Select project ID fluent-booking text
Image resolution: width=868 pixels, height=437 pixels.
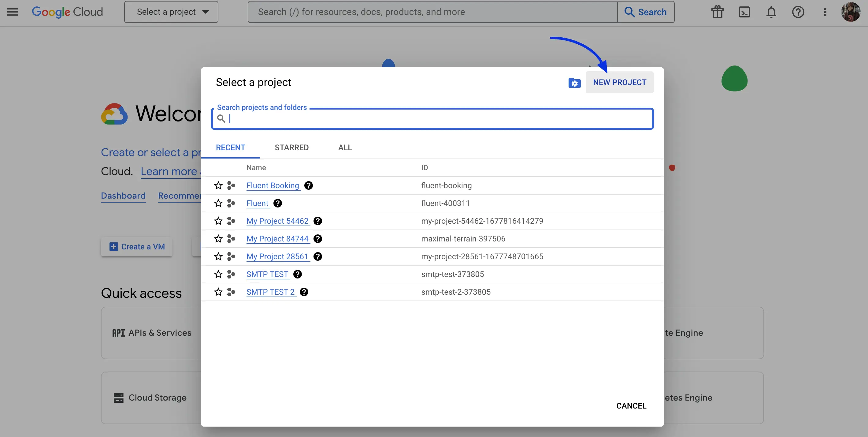pos(447,185)
